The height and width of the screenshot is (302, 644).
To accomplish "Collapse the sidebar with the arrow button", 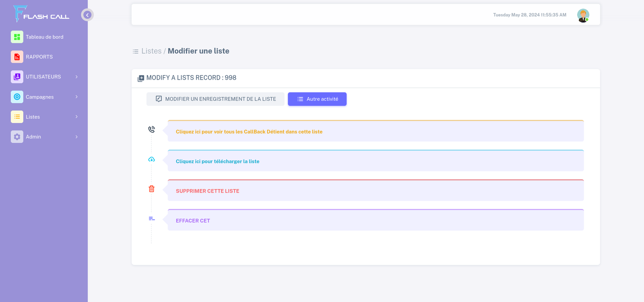I will click(87, 15).
